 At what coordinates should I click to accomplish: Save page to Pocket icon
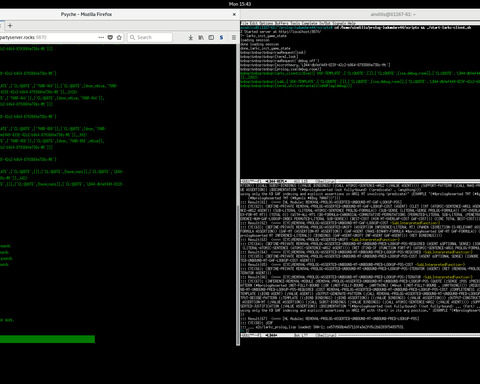click(110, 37)
